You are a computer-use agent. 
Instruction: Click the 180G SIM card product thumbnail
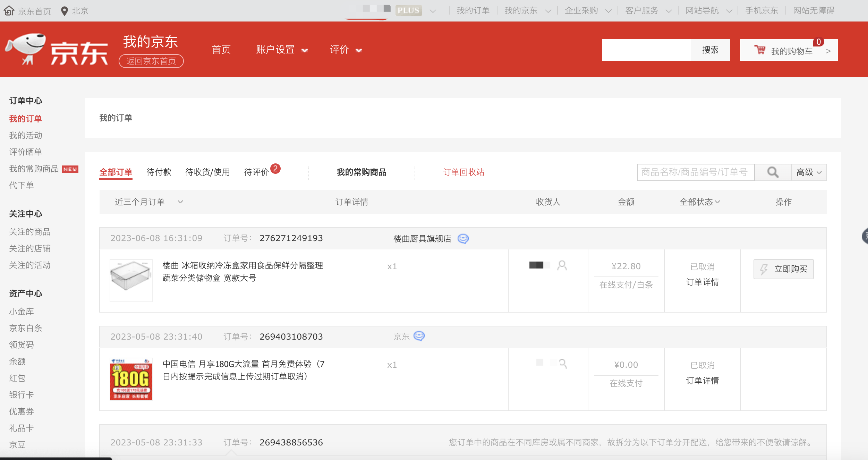[x=131, y=379]
